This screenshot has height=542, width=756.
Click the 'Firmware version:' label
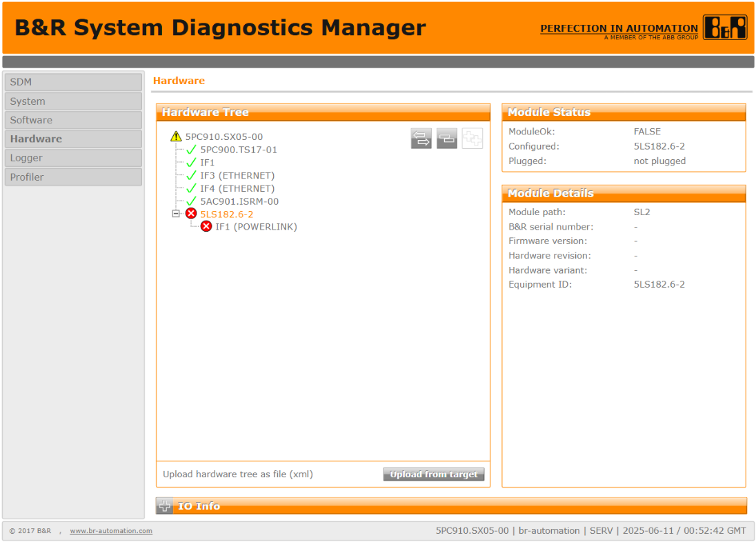(548, 241)
